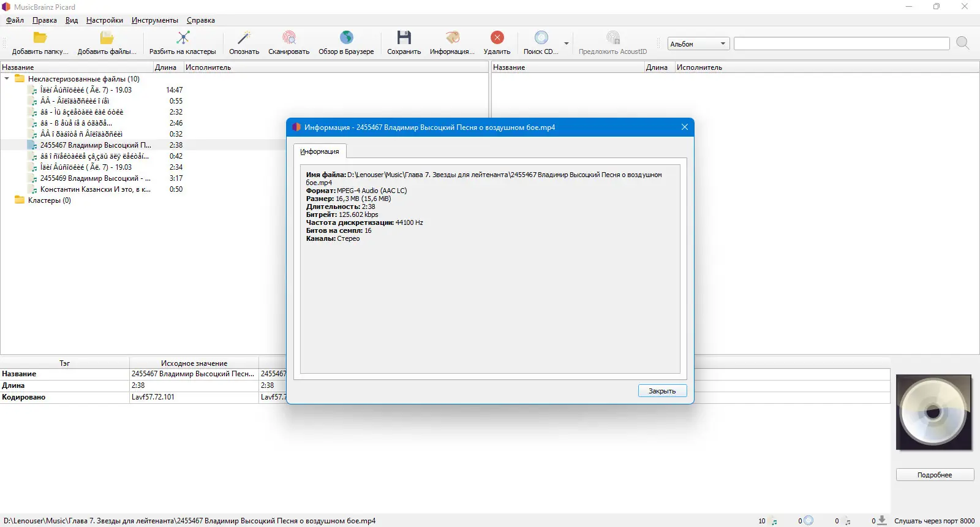
Task: Click the file path text in the status bar
Action: [x=189, y=521]
